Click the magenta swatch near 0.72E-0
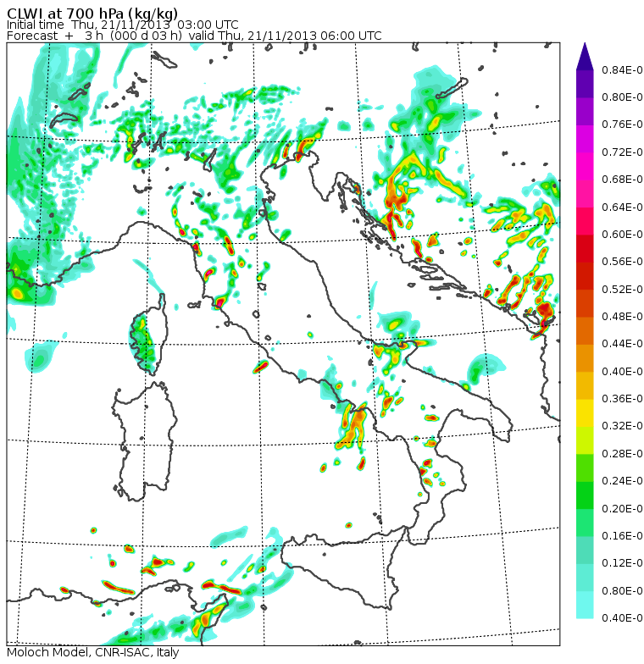Viewport: 644px width, 664px height. 585,139
